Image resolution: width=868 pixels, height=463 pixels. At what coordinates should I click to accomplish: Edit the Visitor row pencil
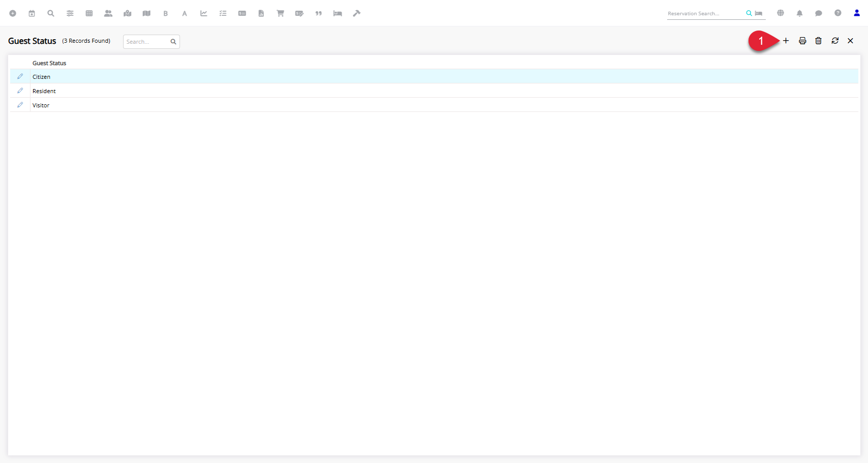(20, 105)
